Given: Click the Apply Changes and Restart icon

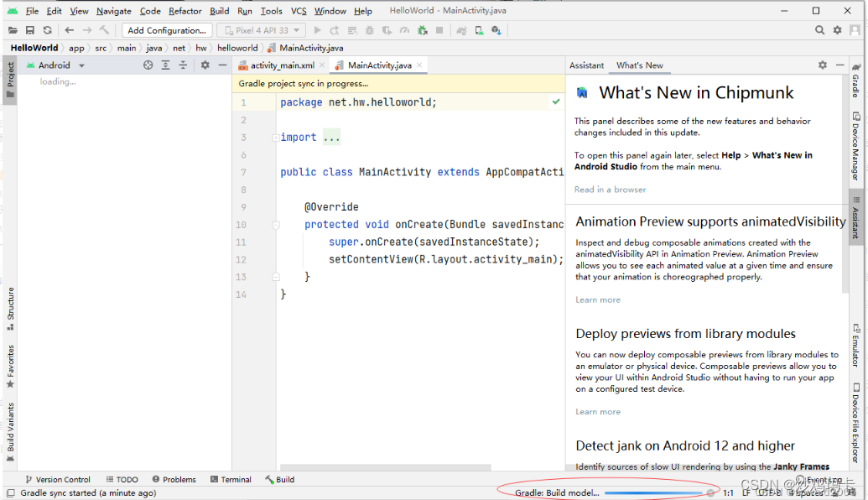Looking at the screenshot, I should tap(335, 30).
